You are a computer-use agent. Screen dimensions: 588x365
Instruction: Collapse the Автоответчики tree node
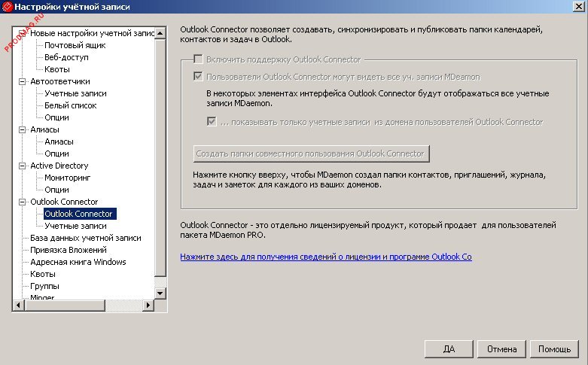(22, 81)
